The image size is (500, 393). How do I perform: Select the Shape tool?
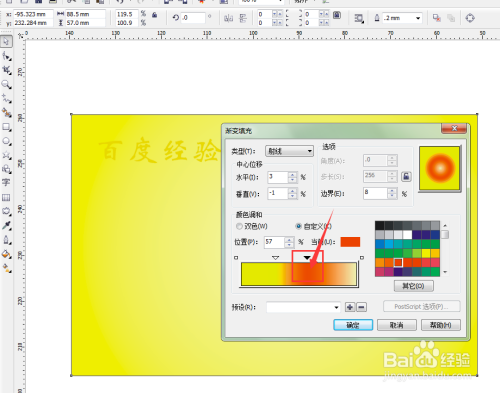click(x=6, y=56)
